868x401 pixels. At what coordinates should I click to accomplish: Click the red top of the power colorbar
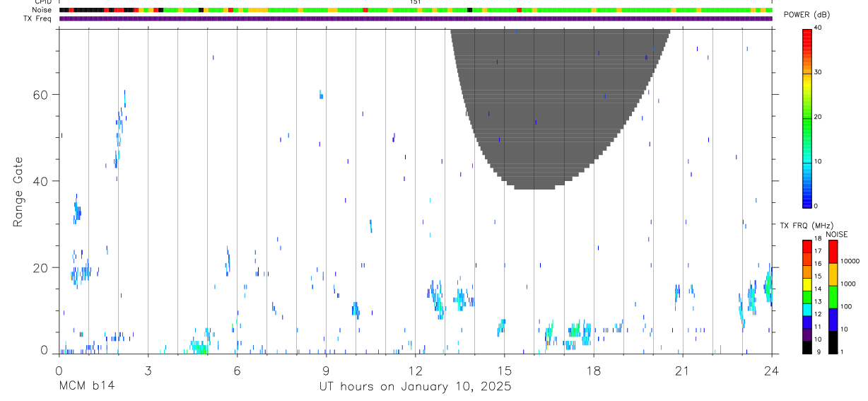point(807,35)
